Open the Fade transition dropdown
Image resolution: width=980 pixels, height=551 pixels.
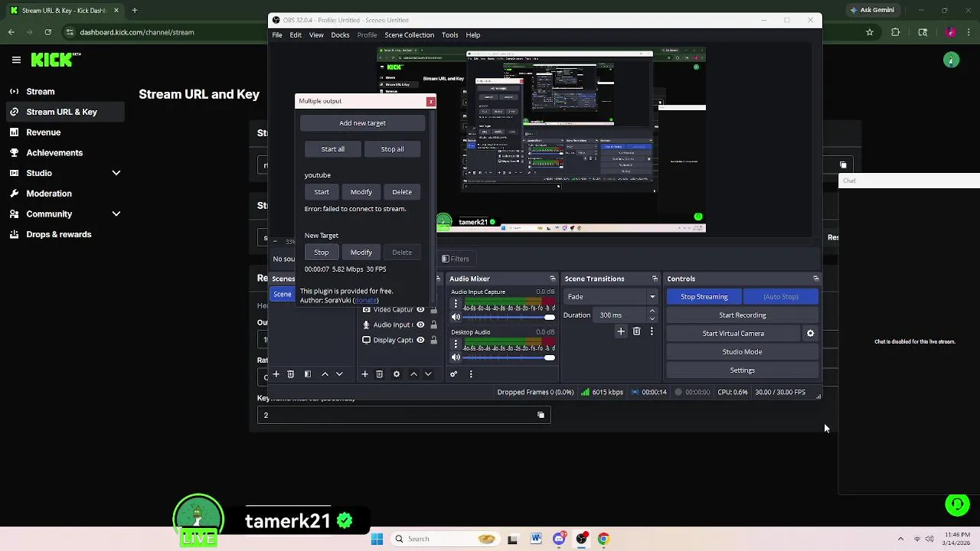point(611,297)
